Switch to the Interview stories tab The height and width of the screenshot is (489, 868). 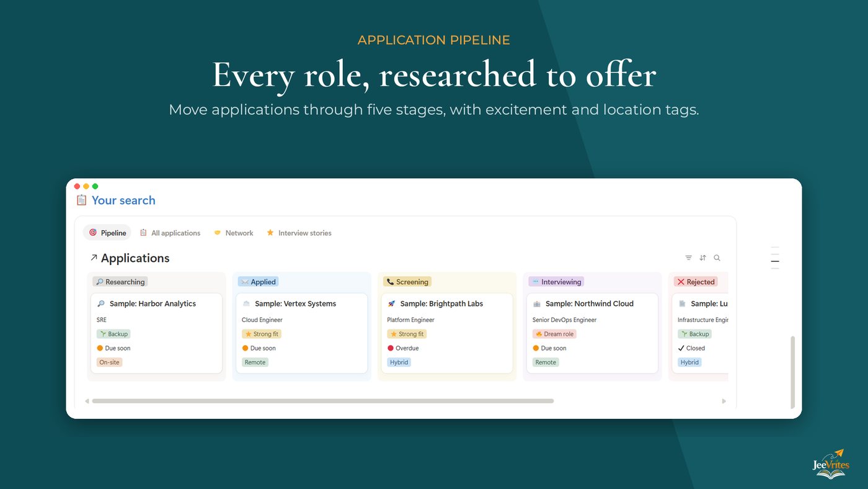[299, 233]
